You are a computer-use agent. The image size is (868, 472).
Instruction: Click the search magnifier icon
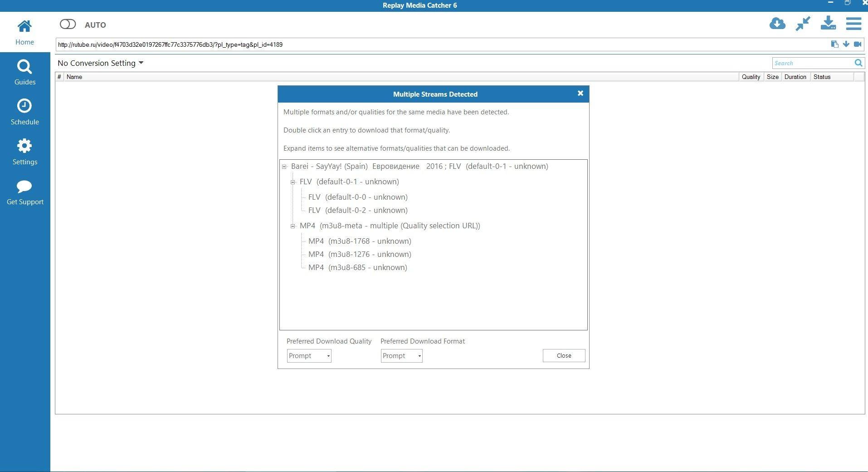tap(858, 63)
